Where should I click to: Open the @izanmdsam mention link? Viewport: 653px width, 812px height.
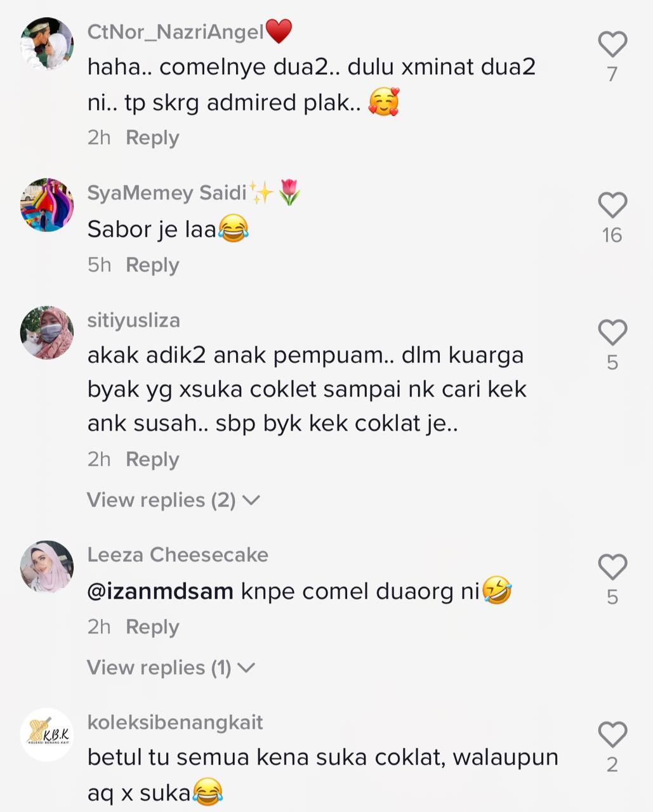pos(160,592)
